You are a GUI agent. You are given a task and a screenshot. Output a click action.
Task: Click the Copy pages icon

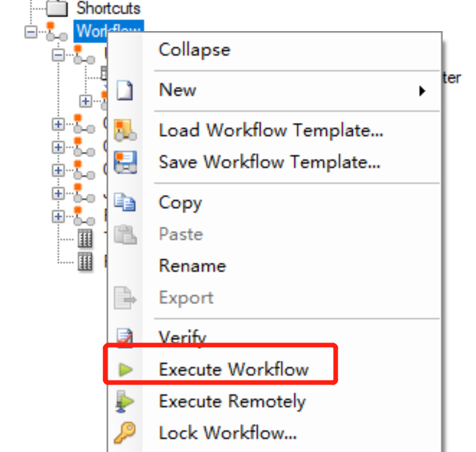click(x=125, y=202)
